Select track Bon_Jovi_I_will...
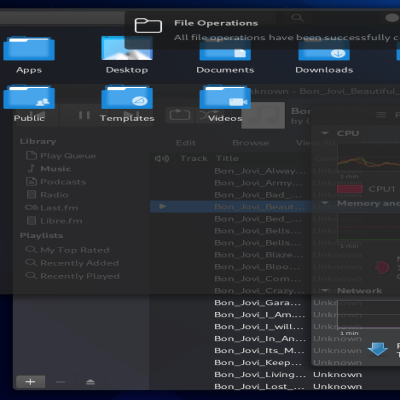Image resolution: width=400 pixels, height=400 pixels. click(259, 327)
